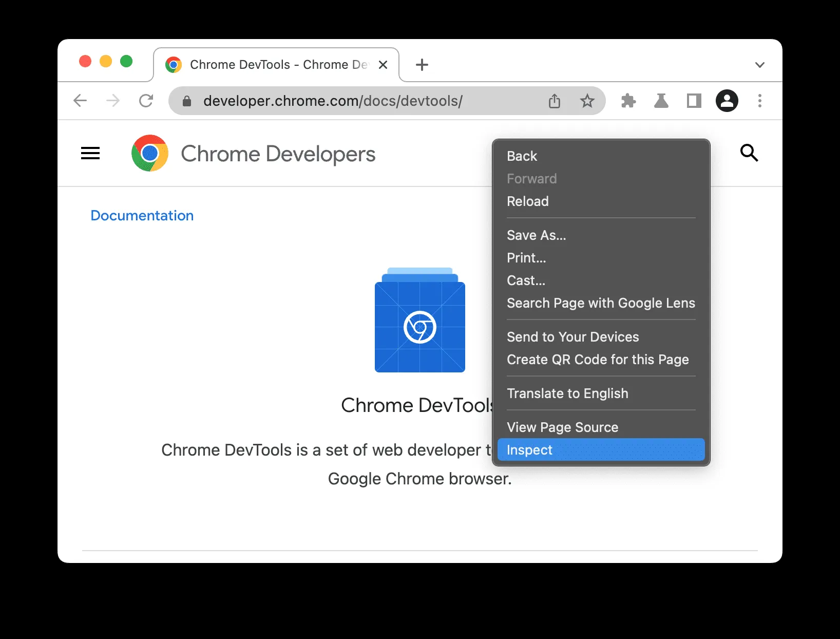This screenshot has height=639, width=840.
Task: Click the Chrome Labs flask icon
Action: tap(661, 101)
